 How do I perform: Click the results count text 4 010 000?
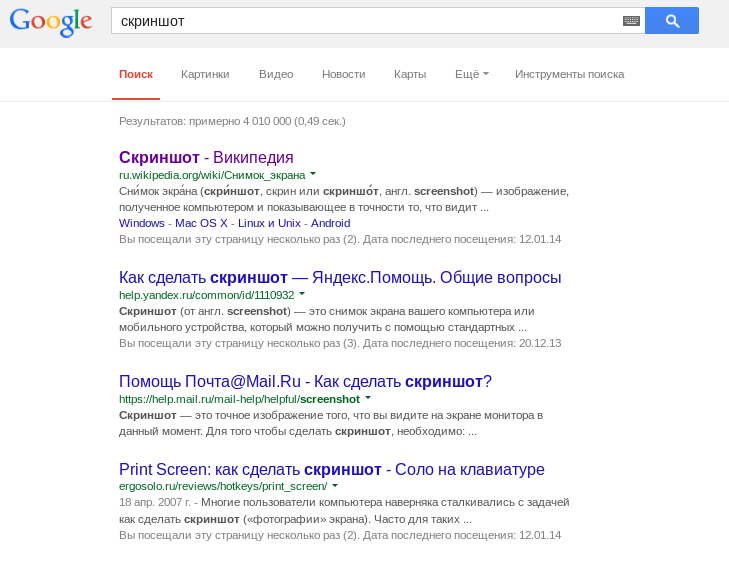click(267, 121)
